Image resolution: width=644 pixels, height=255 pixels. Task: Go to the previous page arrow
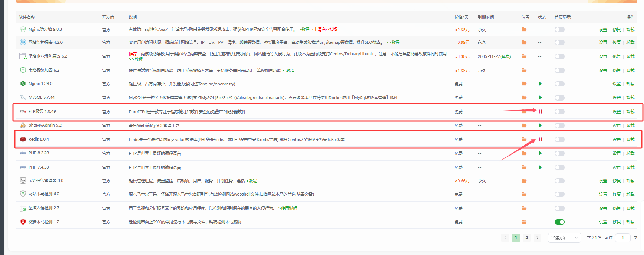[505, 238]
